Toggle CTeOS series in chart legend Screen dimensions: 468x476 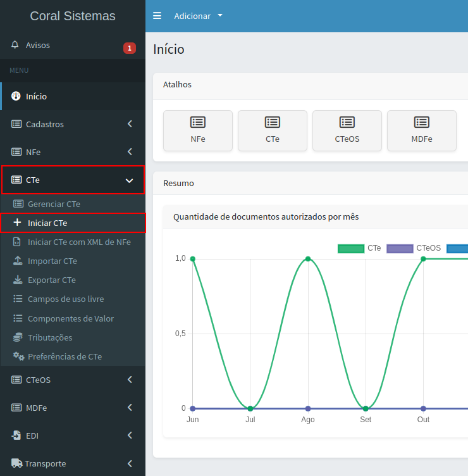pos(414,248)
